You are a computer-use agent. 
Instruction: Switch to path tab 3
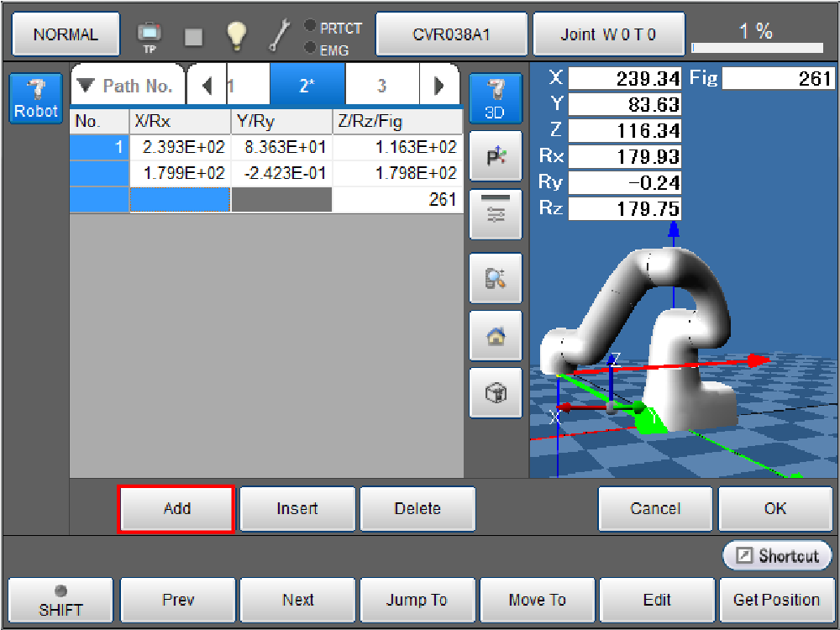click(x=381, y=86)
